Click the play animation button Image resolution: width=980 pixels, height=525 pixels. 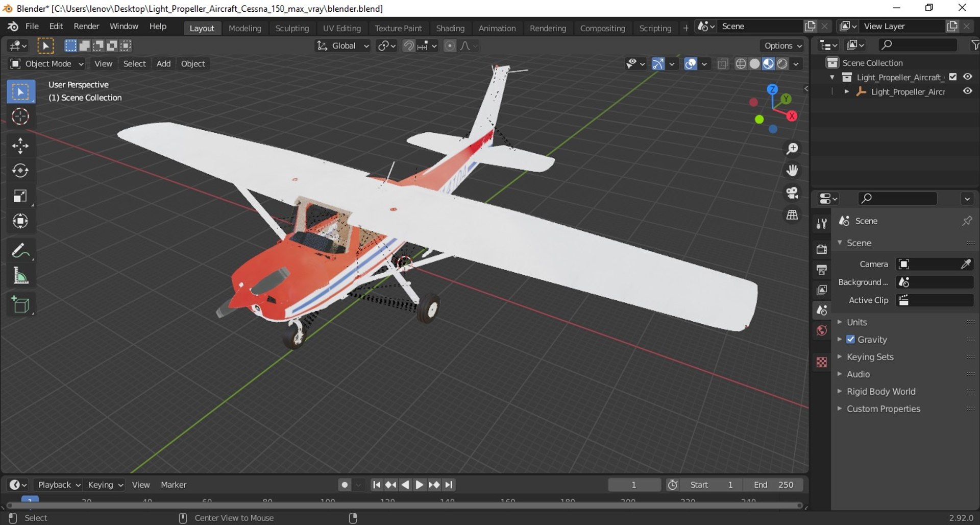(420, 485)
